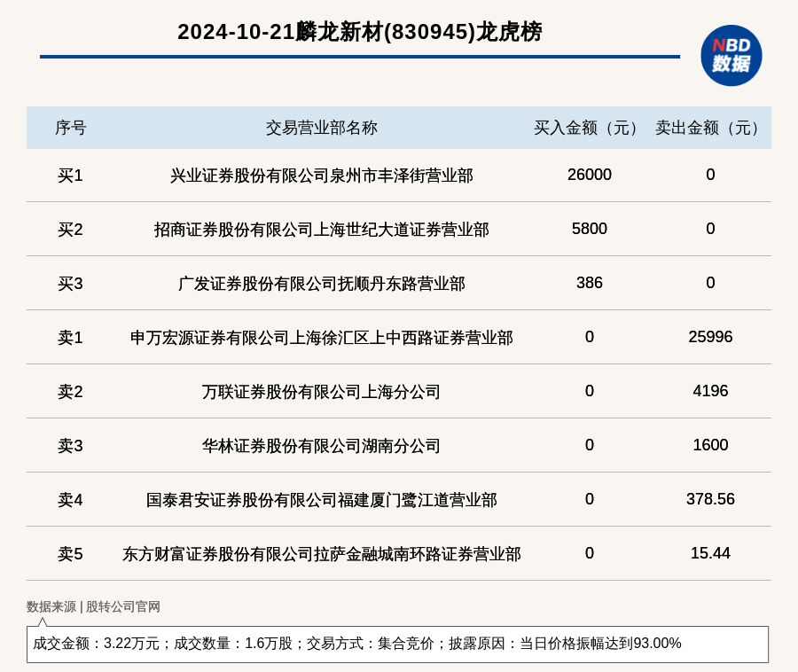This screenshot has width=798, height=672.
Task: Select the 卖5 row label
Action: click(70, 554)
